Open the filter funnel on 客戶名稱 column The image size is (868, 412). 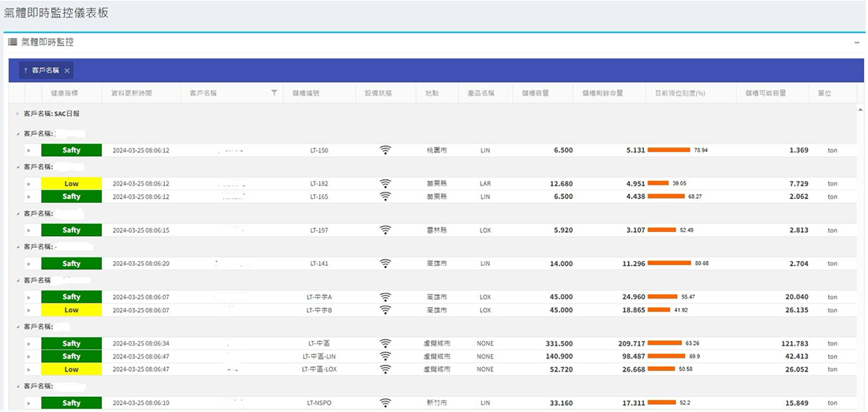coord(274,93)
